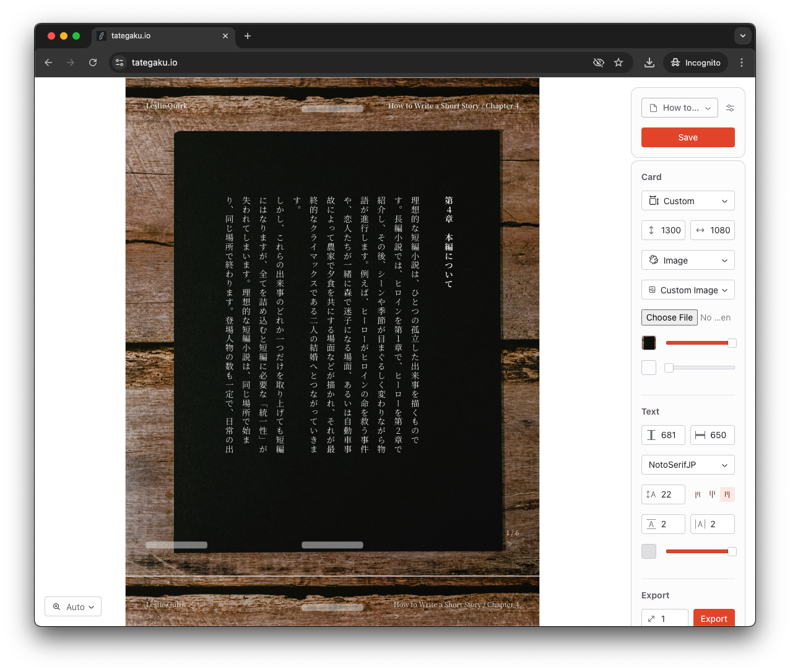The image size is (790, 672).
Task: Toggle bottom text alignment option
Action: click(x=727, y=494)
